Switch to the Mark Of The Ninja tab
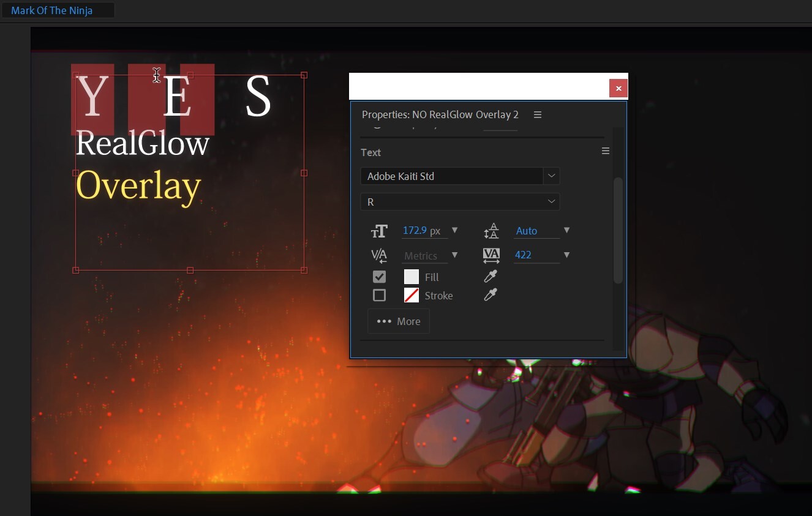This screenshot has height=516, width=812. tap(52, 10)
